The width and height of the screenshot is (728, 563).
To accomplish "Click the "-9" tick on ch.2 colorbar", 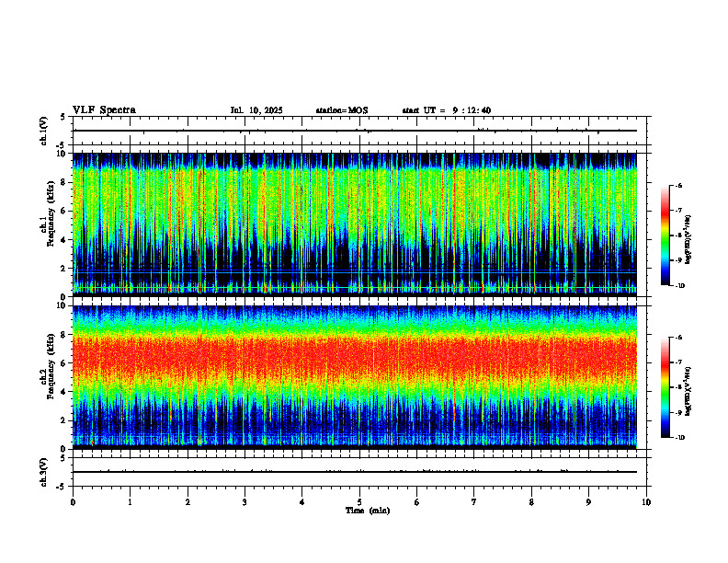I will [678, 412].
